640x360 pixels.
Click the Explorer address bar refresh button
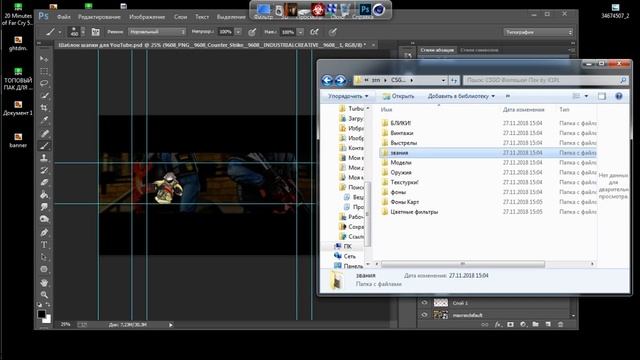pyautogui.click(x=454, y=80)
